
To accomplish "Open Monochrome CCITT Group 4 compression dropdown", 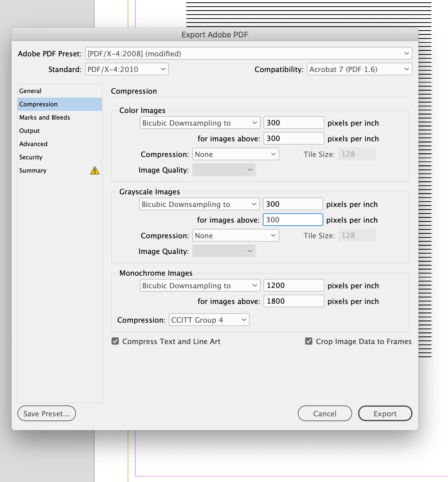I will 209,320.
